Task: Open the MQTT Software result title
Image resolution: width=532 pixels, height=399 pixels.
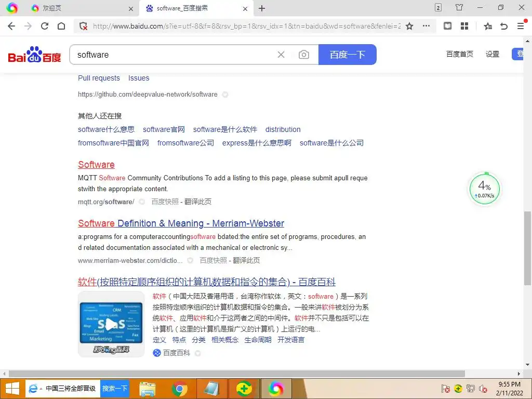Action: (x=96, y=165)
